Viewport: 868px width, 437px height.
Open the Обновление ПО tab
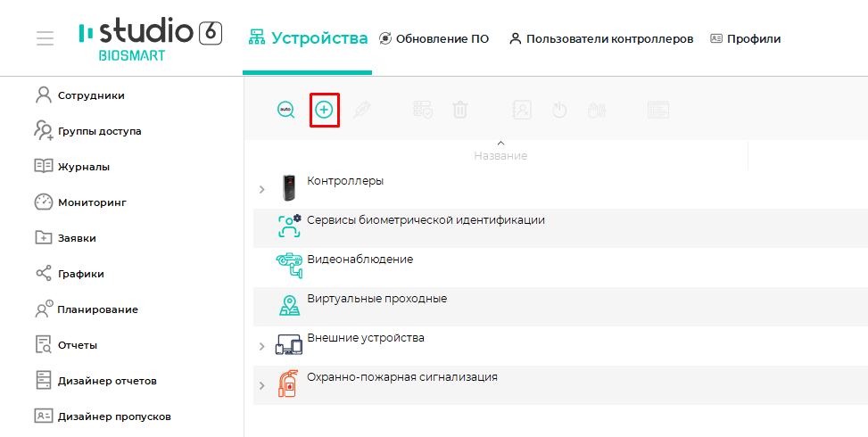coord(434,38)
